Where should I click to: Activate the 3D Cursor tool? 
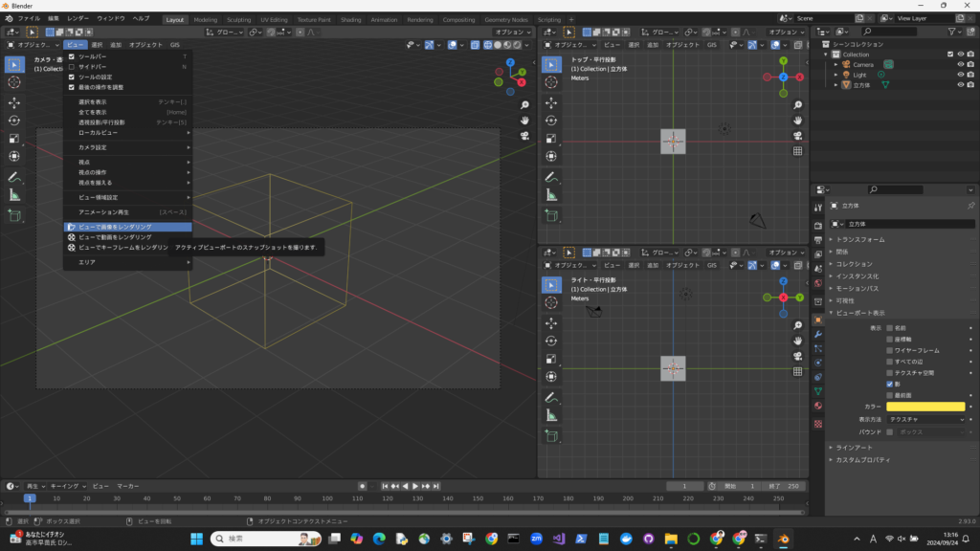click(14, 82)
